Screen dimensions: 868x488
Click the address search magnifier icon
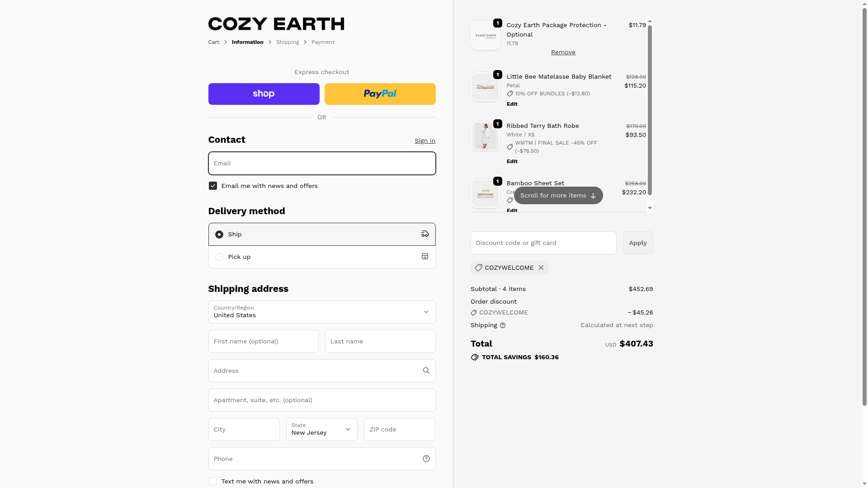pyautogui.click(x=426, y=371)
